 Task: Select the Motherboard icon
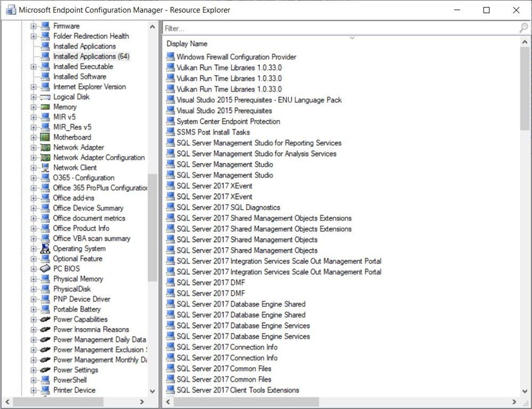coord(45,137)
